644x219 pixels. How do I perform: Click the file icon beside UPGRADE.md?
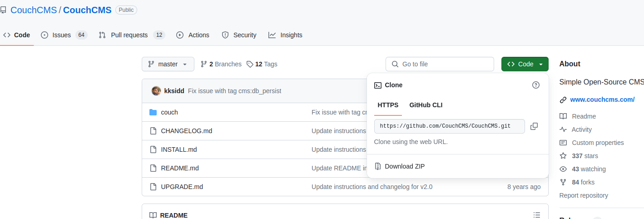click(x=153, y=187)
